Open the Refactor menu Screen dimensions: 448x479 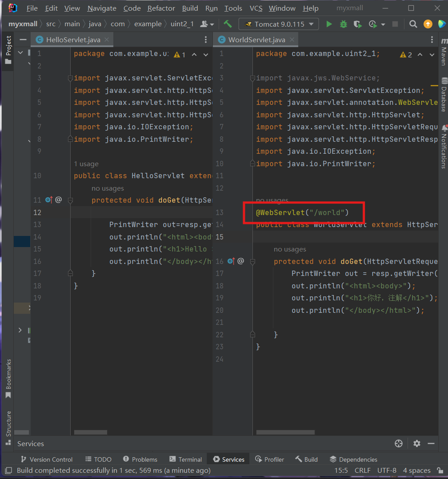tap(161, 8)
